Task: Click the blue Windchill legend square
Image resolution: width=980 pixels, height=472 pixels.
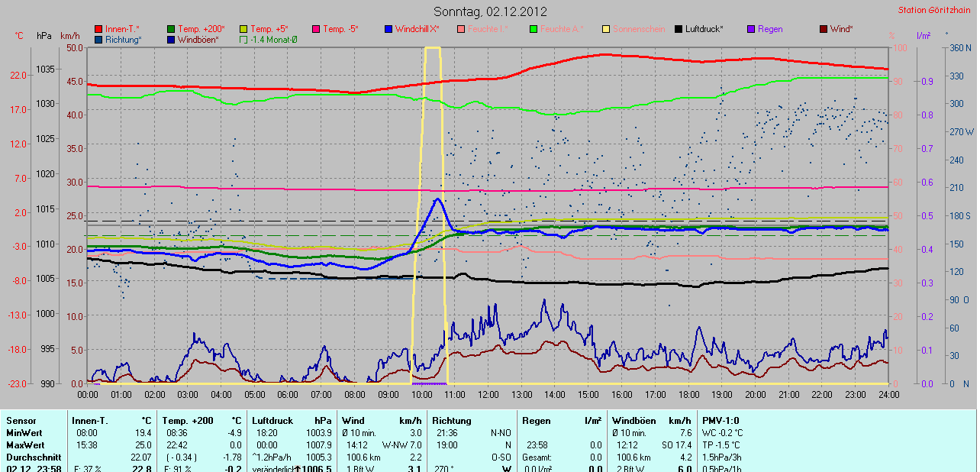Action: pos(388,29)
